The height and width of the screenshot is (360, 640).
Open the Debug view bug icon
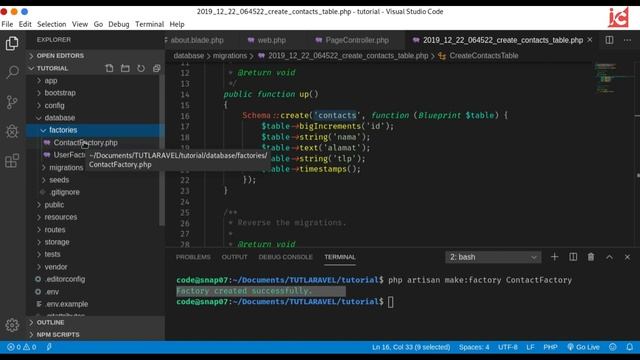pyautogui.click(x=12, y=131)
